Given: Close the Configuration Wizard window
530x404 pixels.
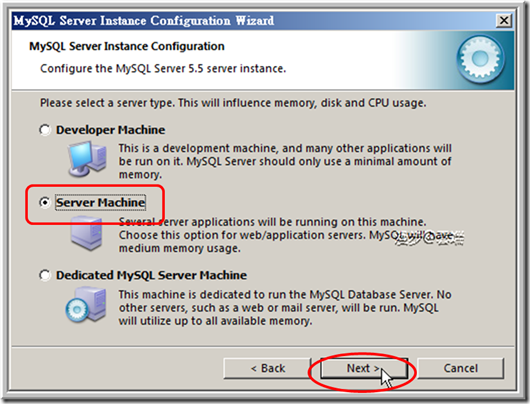Looking at the screenshot, I should (504, 21).
